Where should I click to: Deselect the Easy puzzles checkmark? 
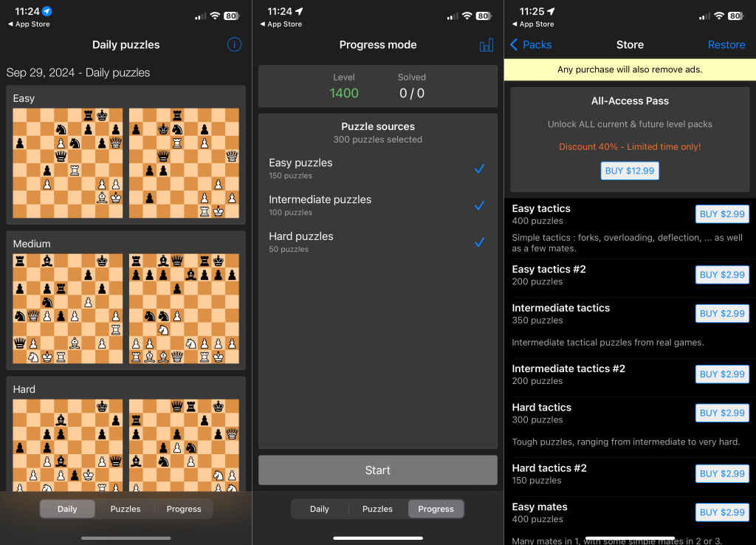point(480,168)
